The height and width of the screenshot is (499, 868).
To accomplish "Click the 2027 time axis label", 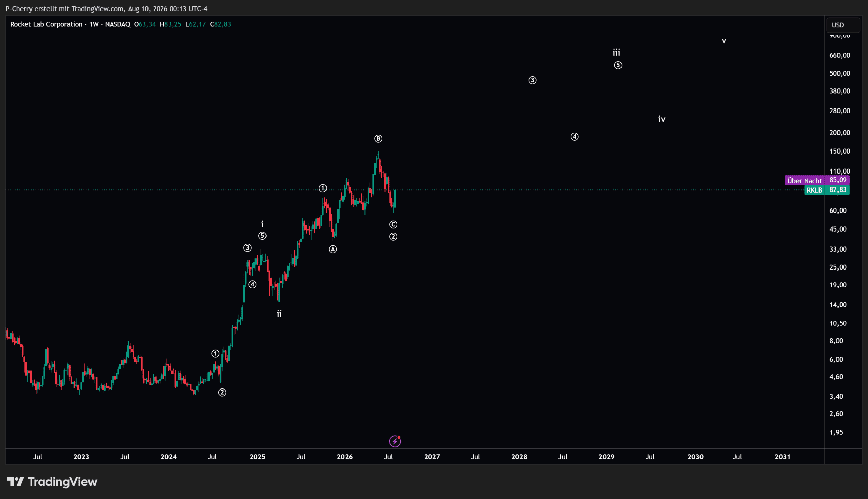I will coord(432,457).
